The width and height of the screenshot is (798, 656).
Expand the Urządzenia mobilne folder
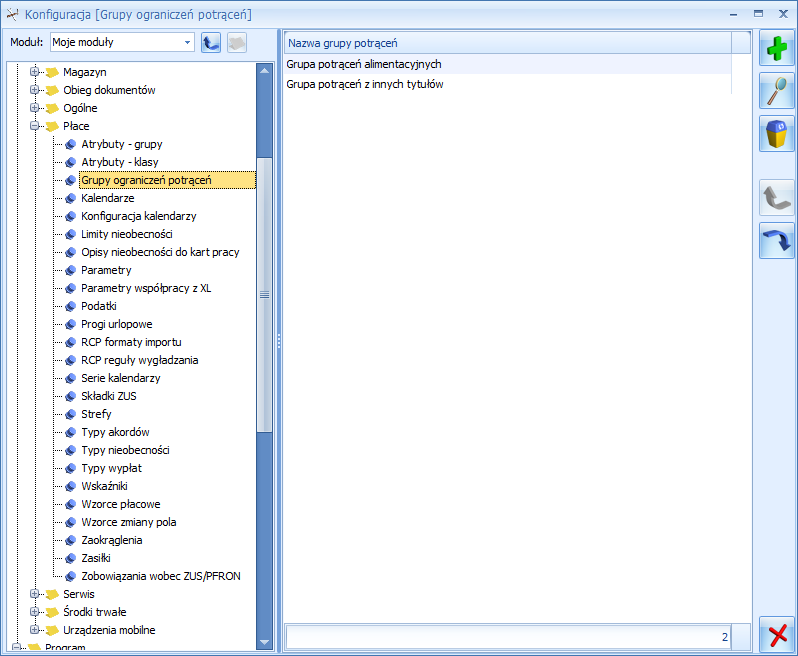(x=34, y=630)
